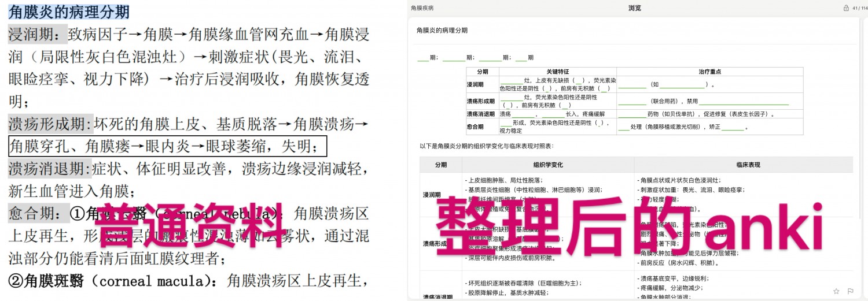Click the cell containing 药物（如贝伐单抗）
The image size is (868, 301).
[x=710, y=114]
